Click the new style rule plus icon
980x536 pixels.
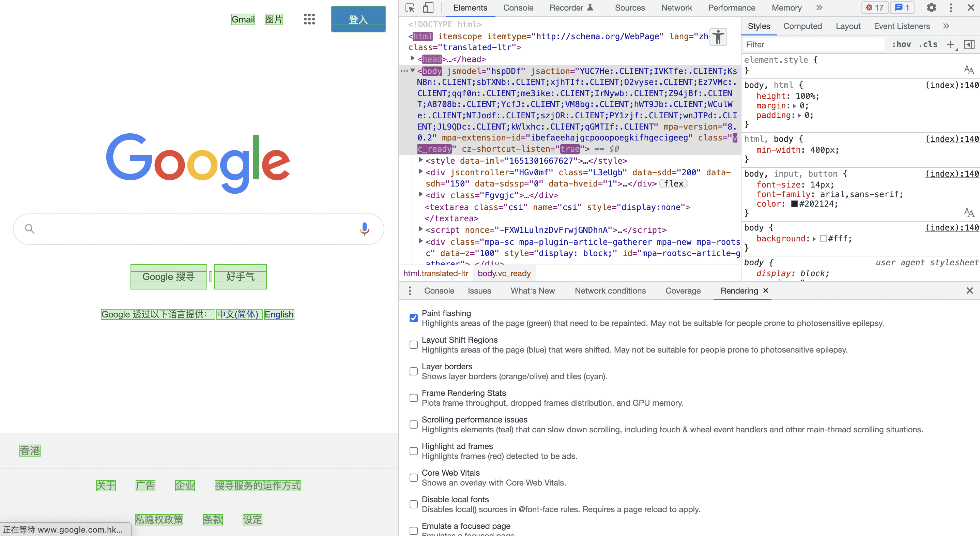[x=950, y=45]
